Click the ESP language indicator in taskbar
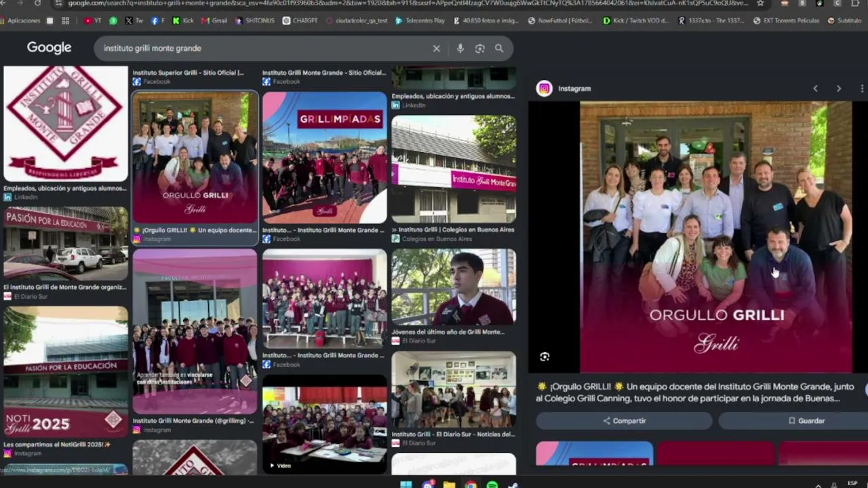This screenshot has width=868, height=488. (x=852, y=483)
